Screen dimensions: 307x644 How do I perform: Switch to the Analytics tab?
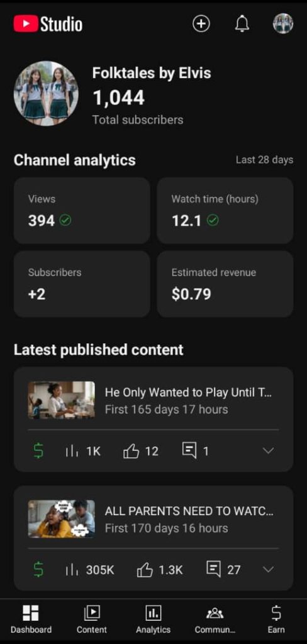tap(153, 619)
